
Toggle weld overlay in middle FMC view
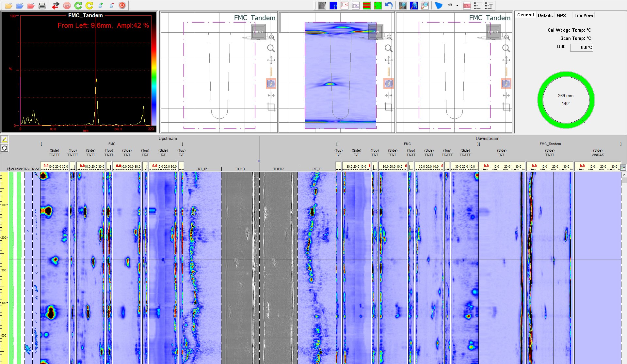388,84
